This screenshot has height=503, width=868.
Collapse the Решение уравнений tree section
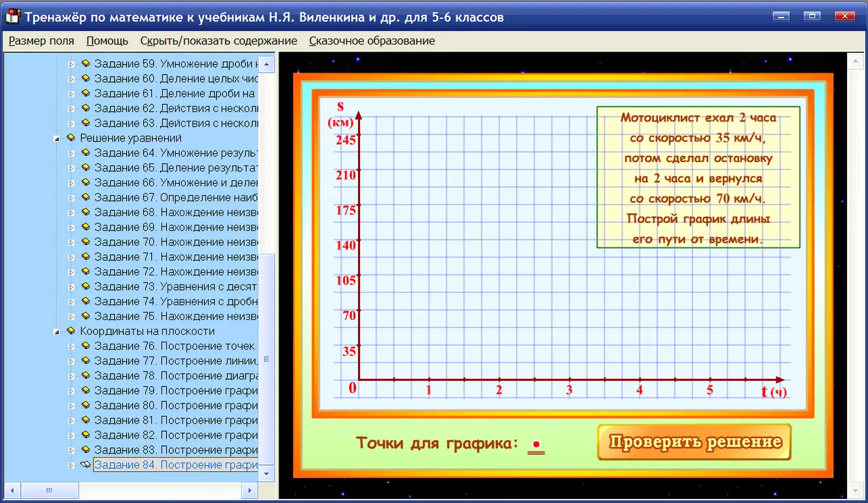click(x=57, y=138)
